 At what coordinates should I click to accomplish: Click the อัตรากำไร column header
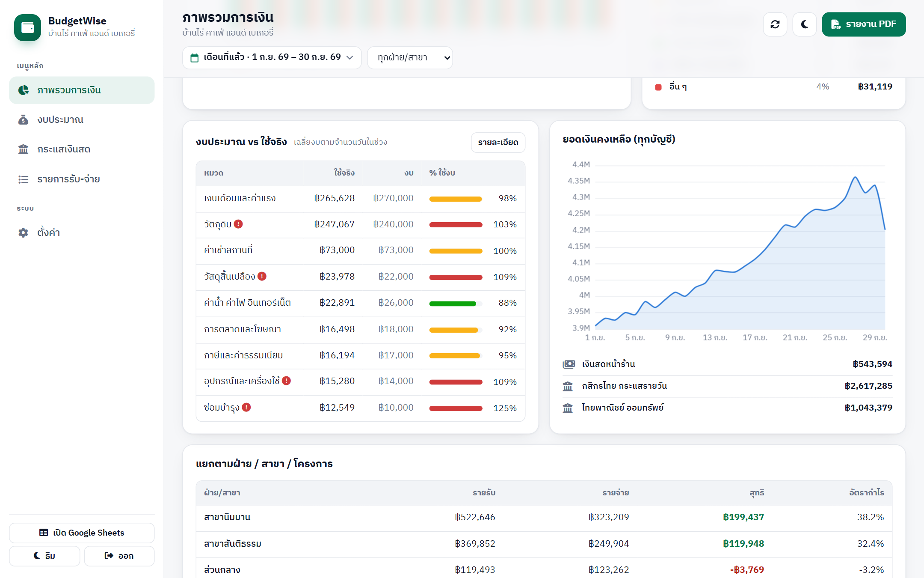tap(866, 493)
